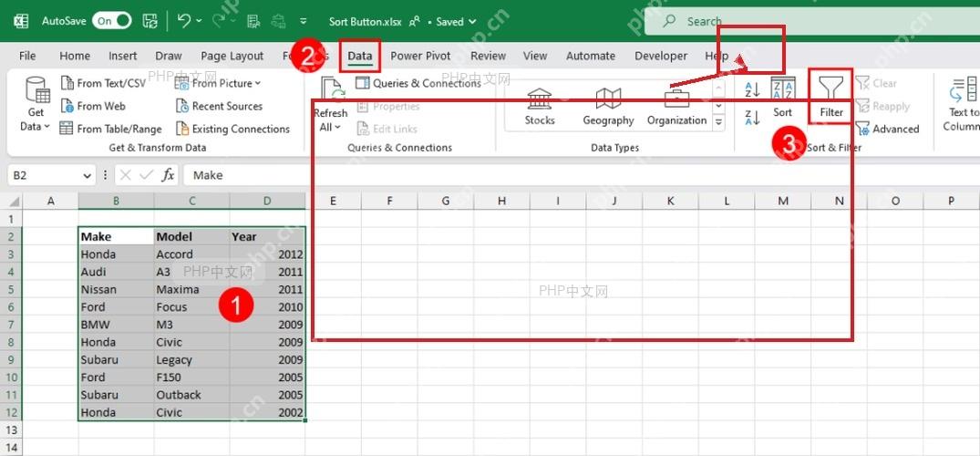Open Get Data cylinder icon
Viewport: 980px width, 456px height.
(x=36, y=89)
